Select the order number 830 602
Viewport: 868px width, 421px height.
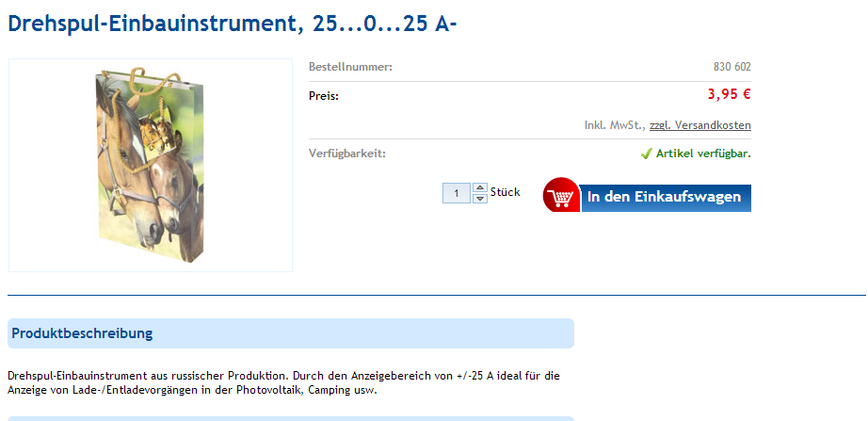coord(731,68)
